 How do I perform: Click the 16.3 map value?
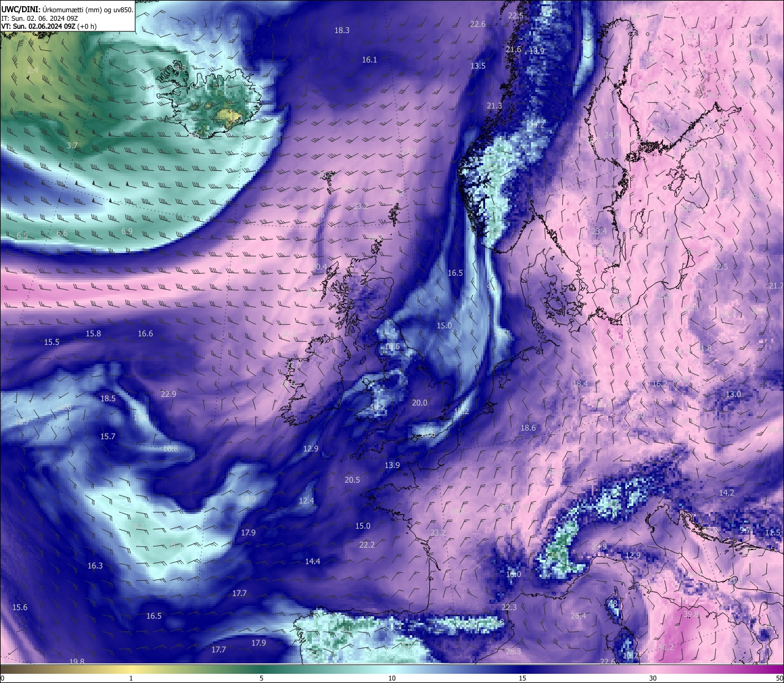95,565
